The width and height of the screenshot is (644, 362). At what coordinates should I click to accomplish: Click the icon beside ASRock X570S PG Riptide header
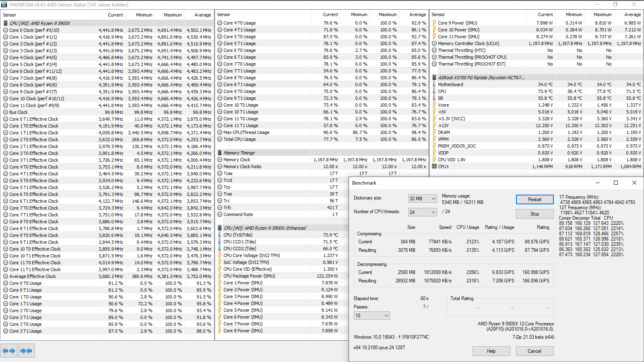click(434, 78)
